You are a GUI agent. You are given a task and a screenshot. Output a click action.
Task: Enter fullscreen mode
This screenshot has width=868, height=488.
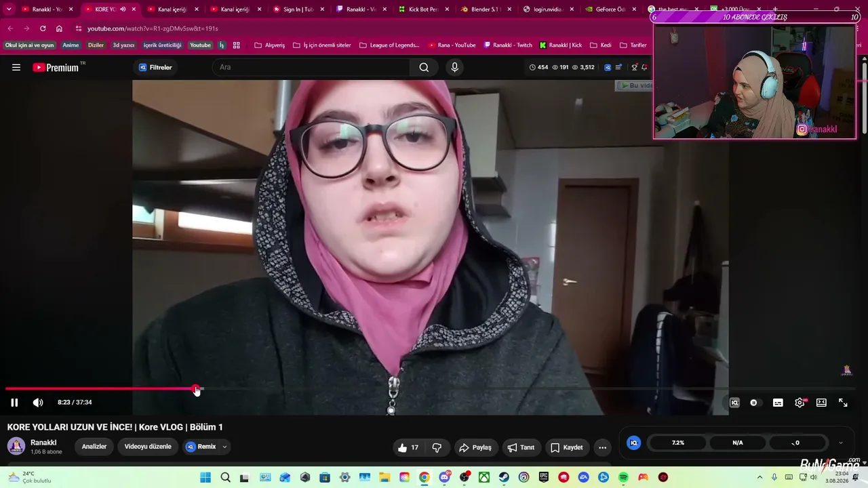click(x=843, y=403)
